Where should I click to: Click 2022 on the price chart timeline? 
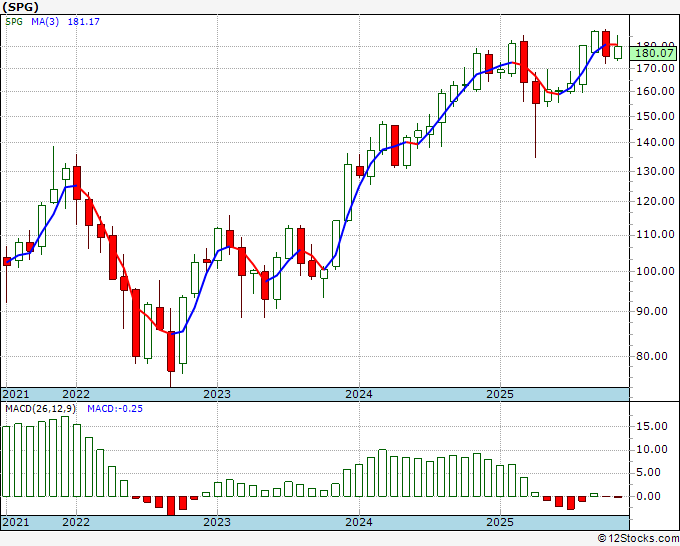76,394
